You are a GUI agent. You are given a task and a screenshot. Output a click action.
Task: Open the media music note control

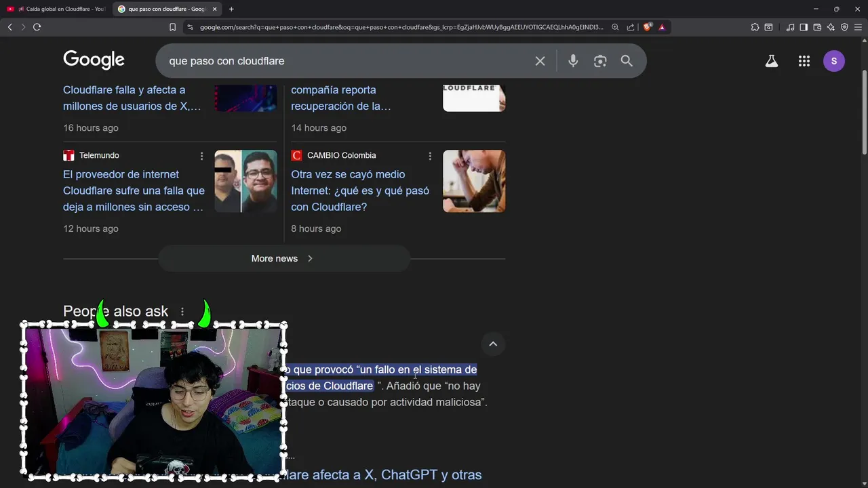click(790, 27)
